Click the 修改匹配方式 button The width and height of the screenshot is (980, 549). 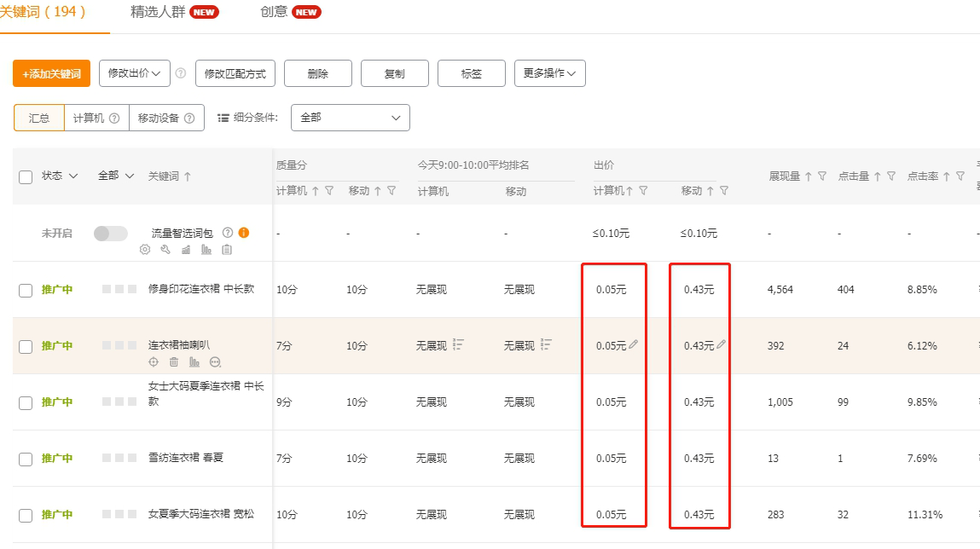click(235, 74)
